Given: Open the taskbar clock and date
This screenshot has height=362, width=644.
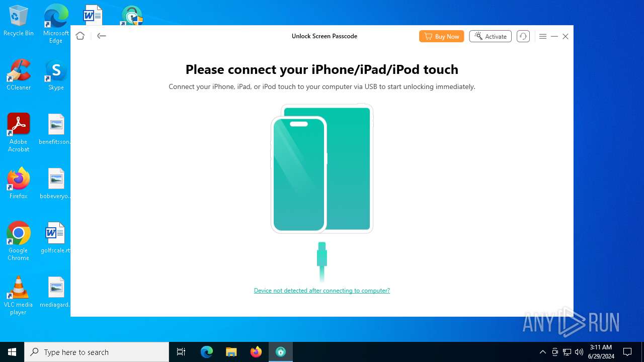Looking at the screenshot, I should 601,352.
